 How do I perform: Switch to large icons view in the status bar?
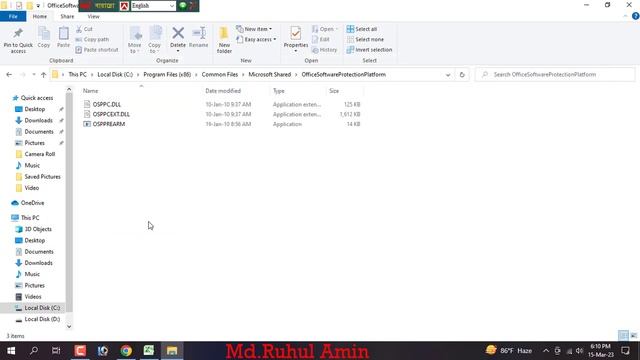[x=633, y=336]
